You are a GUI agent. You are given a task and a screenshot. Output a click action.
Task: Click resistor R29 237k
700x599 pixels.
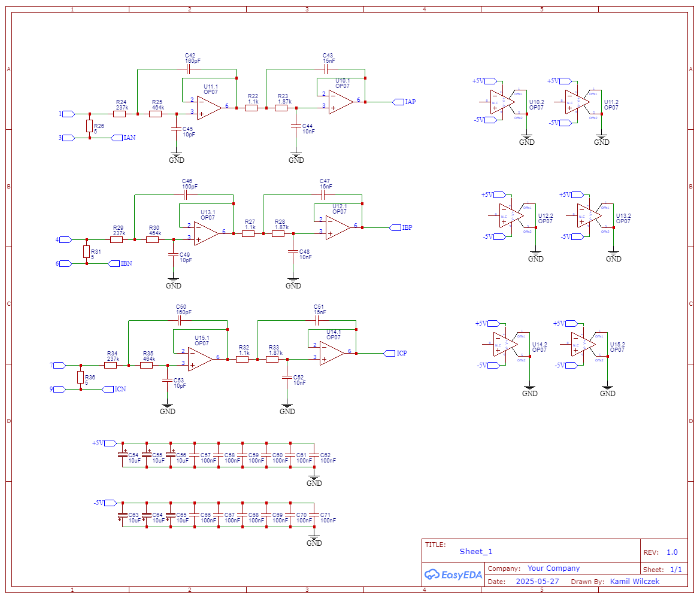coord(117,240)
